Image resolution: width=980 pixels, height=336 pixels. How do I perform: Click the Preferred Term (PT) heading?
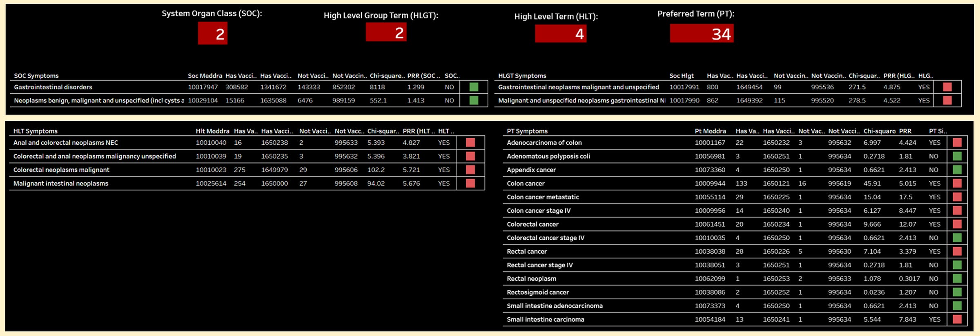click(696, 14)
